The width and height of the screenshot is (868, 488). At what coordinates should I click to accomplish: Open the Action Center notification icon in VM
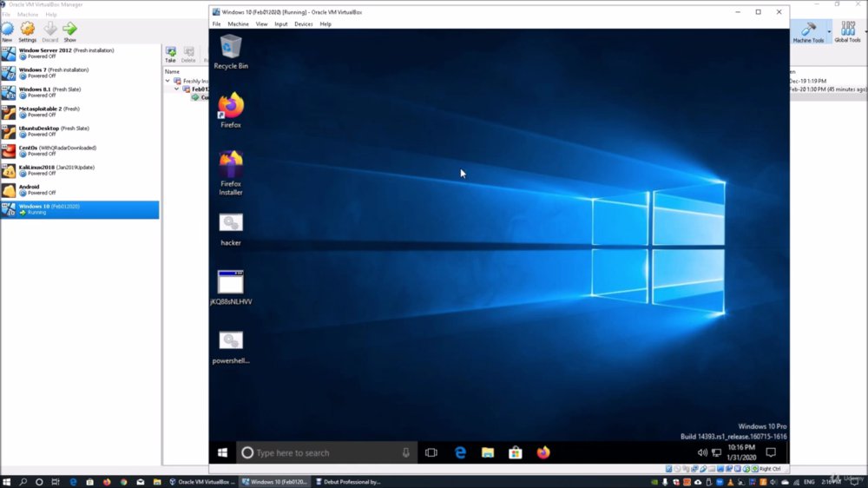[x=771, y=452]
